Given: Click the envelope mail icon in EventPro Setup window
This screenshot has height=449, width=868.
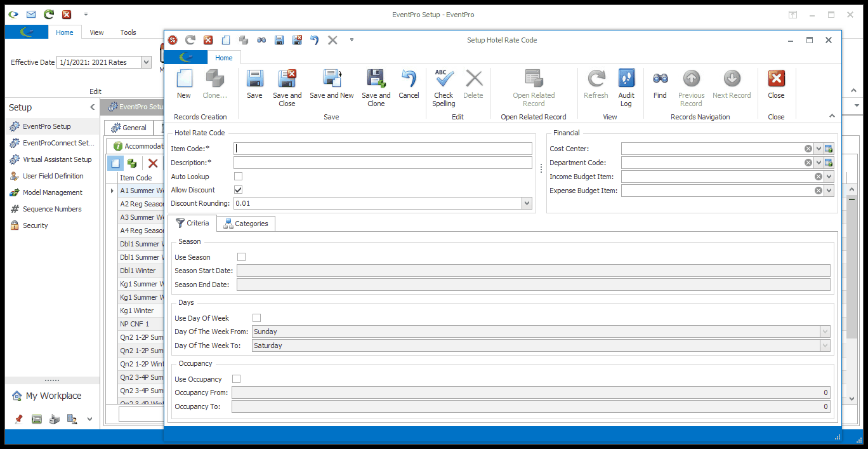Looking at the screenshot, I should (x=31, y=14).
